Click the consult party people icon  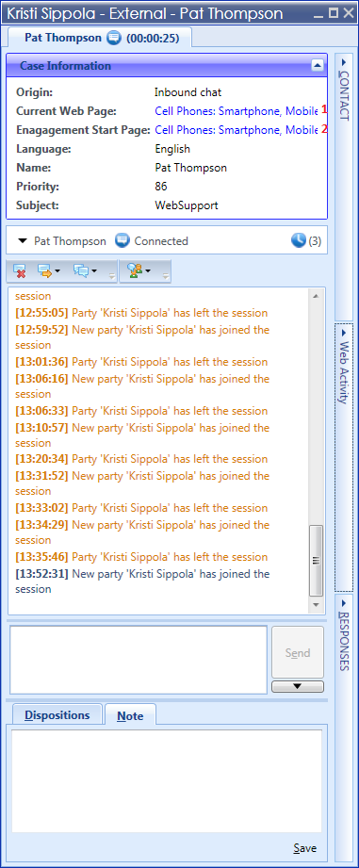coord(135,270)
